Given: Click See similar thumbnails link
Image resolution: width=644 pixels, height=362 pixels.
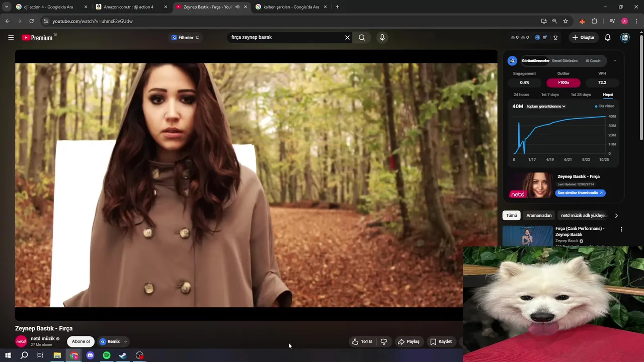Looking at the screenshot, I should point(580,193).
